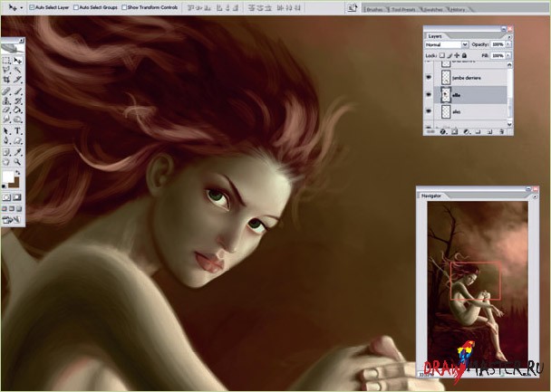This screenshot has height=392, width=551.
Task: Select the Type tool
Action: pos(17,131)
